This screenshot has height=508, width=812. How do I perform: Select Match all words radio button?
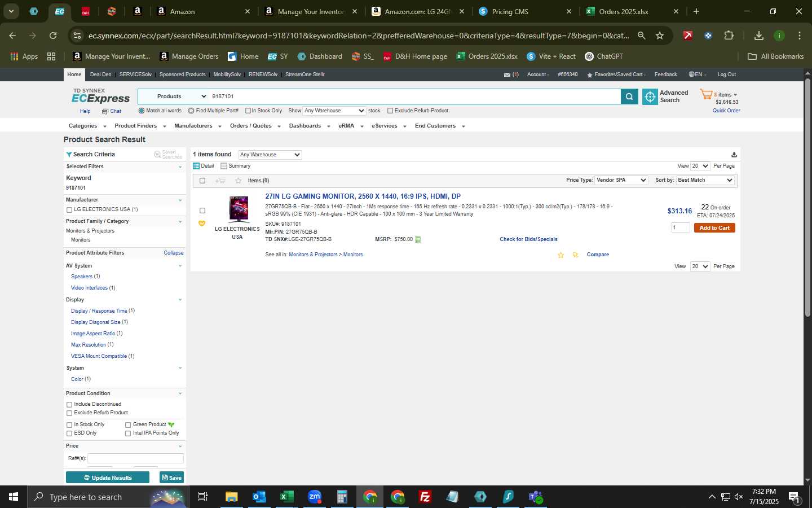click(x=142, y=111)
